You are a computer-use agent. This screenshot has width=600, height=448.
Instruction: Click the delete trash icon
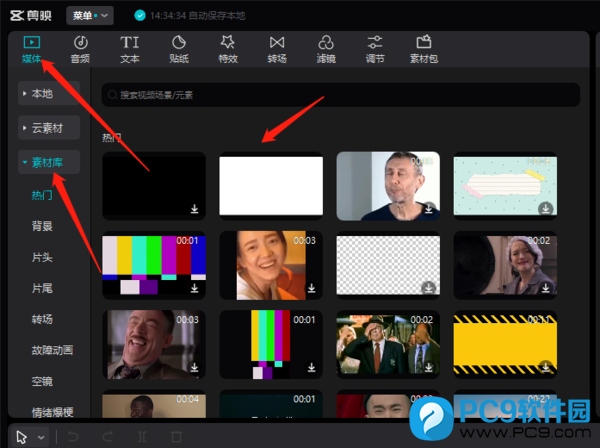(x=176, y=437)
